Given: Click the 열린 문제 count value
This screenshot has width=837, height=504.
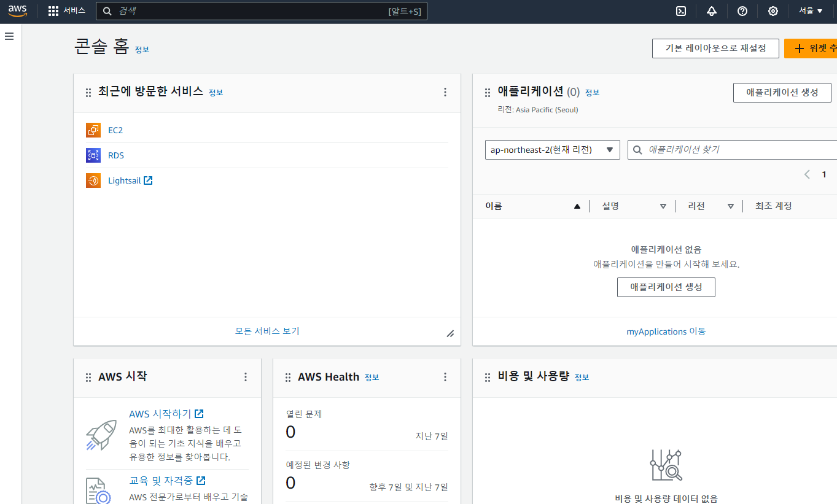Looking at the screenshot, I should [290, 432].
